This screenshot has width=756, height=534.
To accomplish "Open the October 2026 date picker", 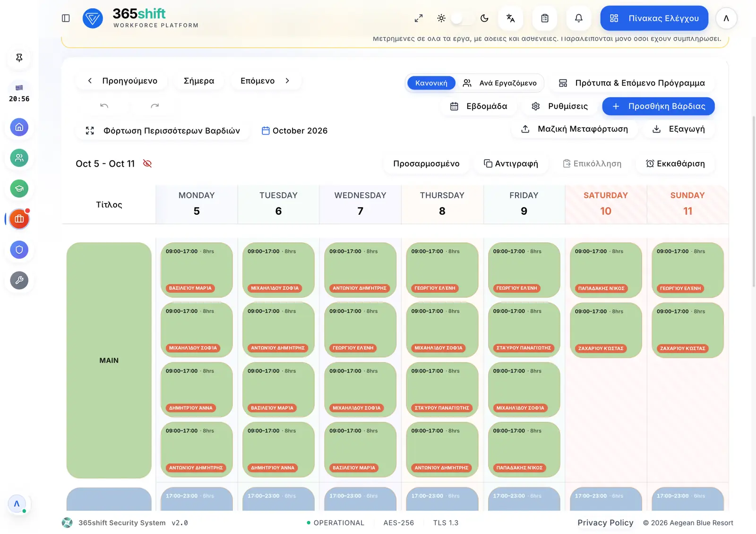I will coord(294,131).
